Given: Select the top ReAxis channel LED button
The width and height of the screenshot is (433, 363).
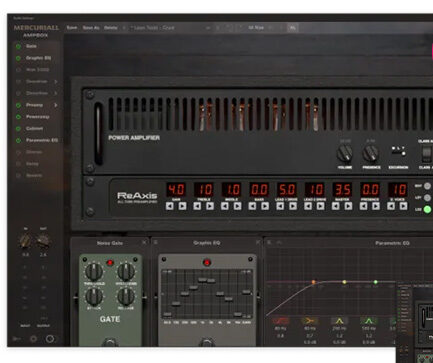Looking at the screenshot, I should [x=427, y=186].
